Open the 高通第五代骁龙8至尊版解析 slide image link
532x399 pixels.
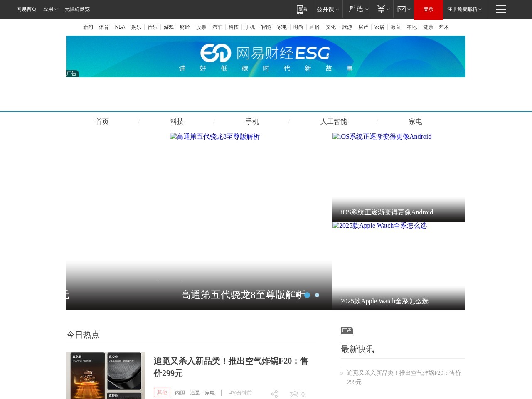click(x=215, y=137)
